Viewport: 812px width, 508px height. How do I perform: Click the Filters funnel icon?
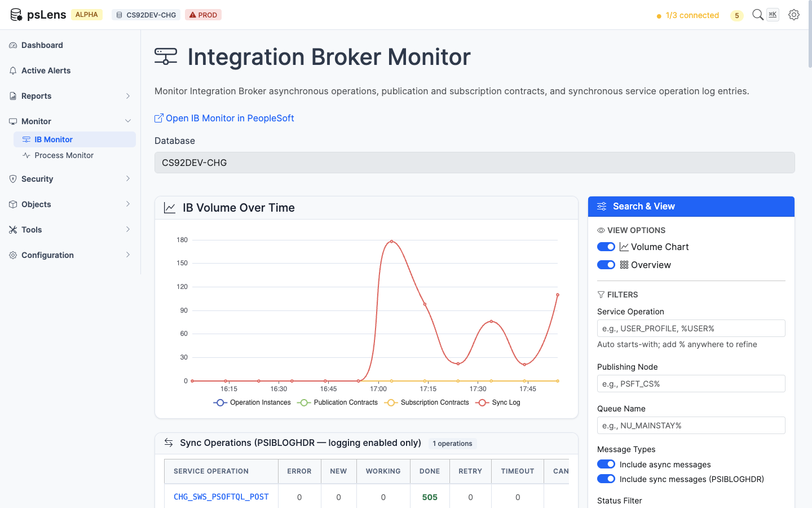click(601, 295)
